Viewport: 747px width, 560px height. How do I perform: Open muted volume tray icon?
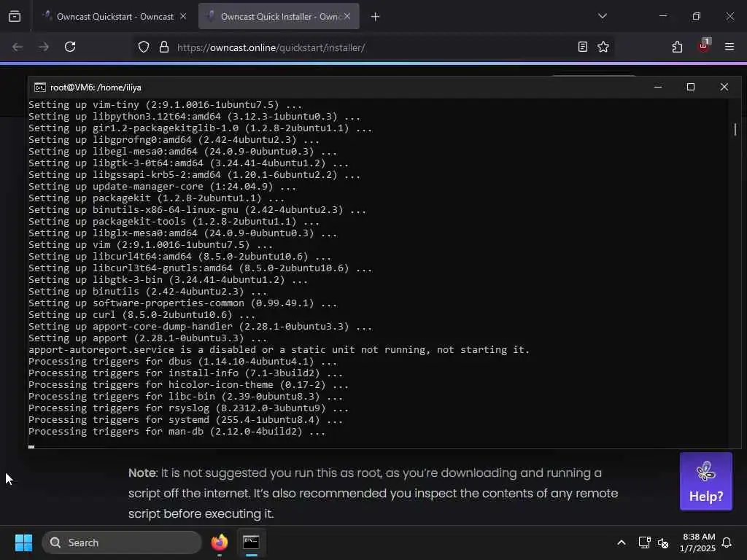(663, 542)
